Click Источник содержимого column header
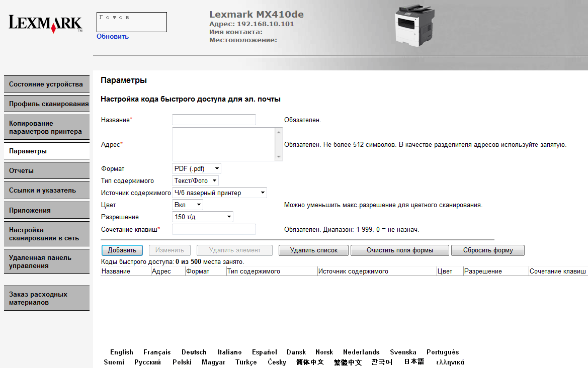The image size is (588, 368). point(353,271)
